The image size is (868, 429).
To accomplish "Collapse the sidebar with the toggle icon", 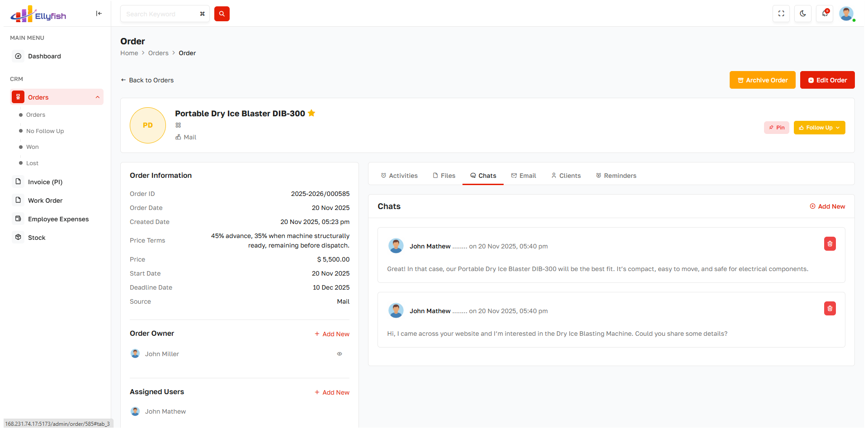I will tap(99, 14).
